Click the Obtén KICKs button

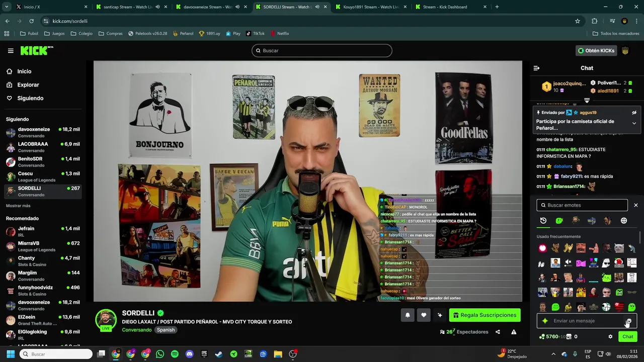pos(596,51)
